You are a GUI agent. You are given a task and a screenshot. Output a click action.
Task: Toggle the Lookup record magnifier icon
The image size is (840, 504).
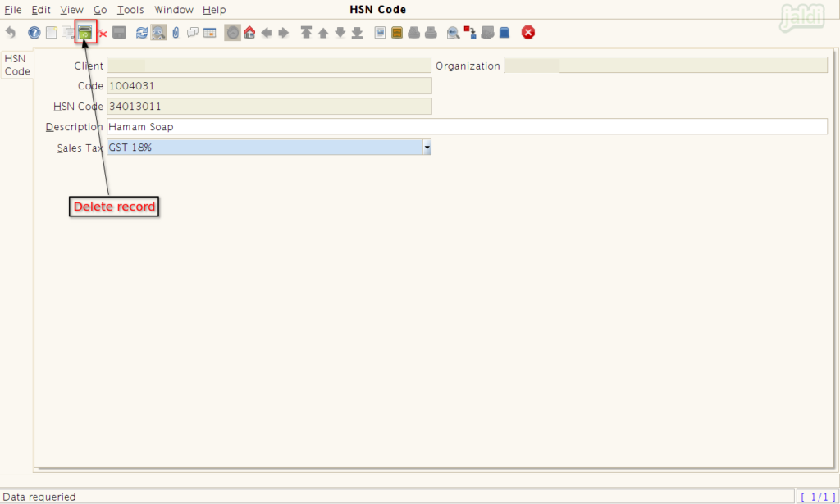point(158,33)
